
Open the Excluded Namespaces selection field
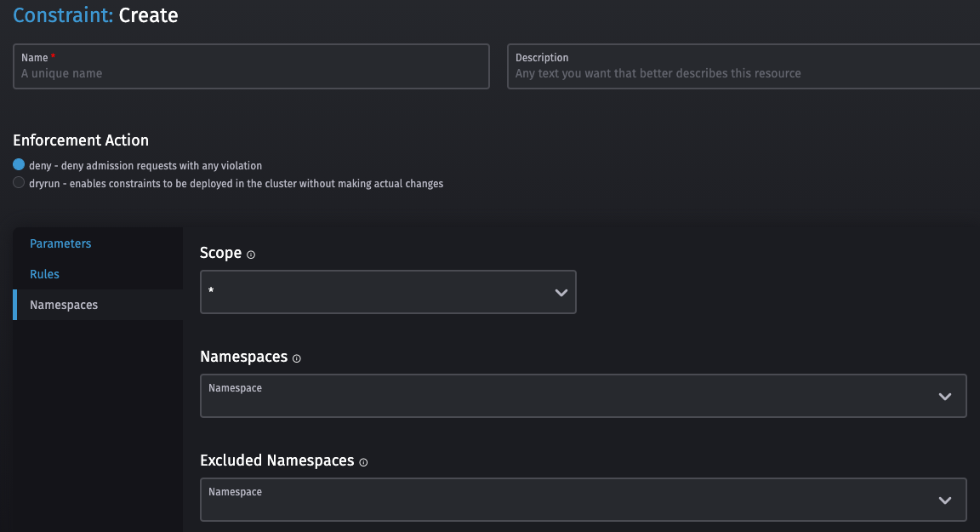(561, 500)
